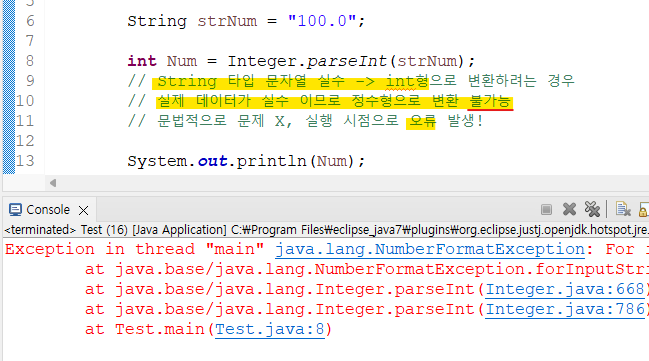Click the underlined int형 word in comment
Viewport: 649px width, 361px height.
click(407, 81)
